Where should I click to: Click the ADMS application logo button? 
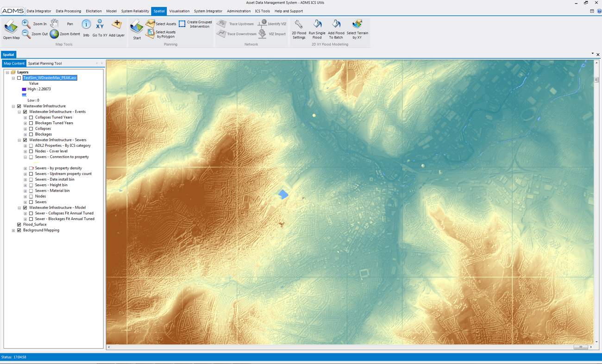(13, 11)
